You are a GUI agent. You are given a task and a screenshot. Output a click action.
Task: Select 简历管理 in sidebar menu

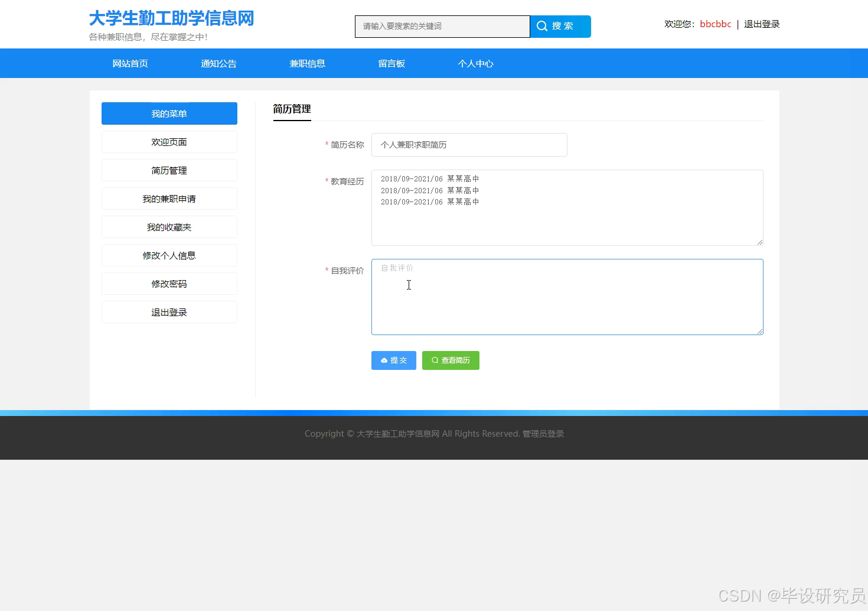tap(169, 170)
